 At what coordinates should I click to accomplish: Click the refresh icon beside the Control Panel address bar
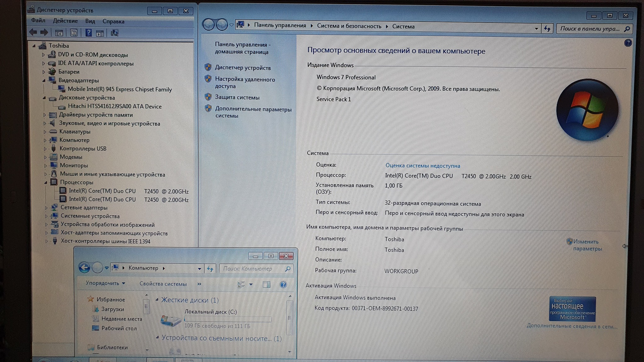[547, 29]
